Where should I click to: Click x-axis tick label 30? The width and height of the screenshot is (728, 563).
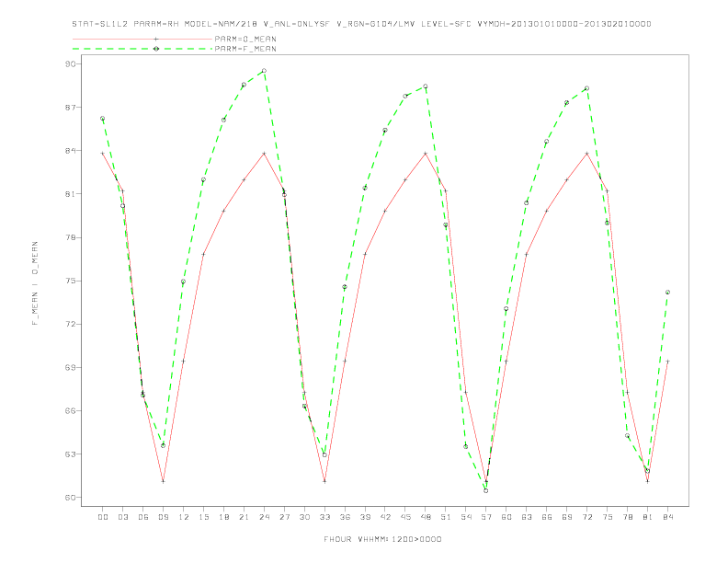(x=304, y=517)
